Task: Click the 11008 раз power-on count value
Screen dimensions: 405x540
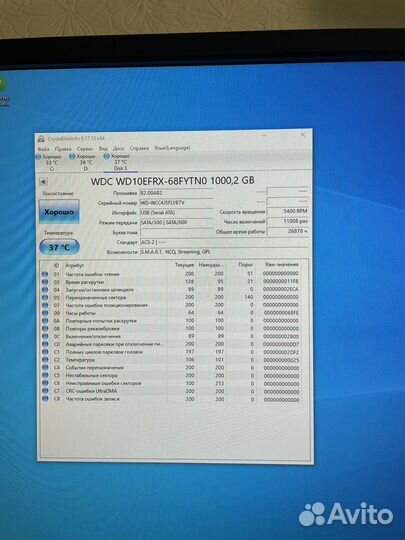Action: (288, 221)
